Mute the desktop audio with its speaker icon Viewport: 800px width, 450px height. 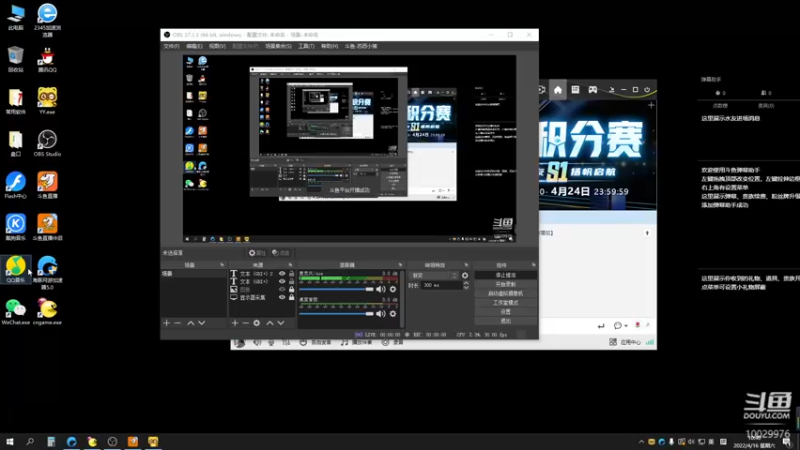381,314
